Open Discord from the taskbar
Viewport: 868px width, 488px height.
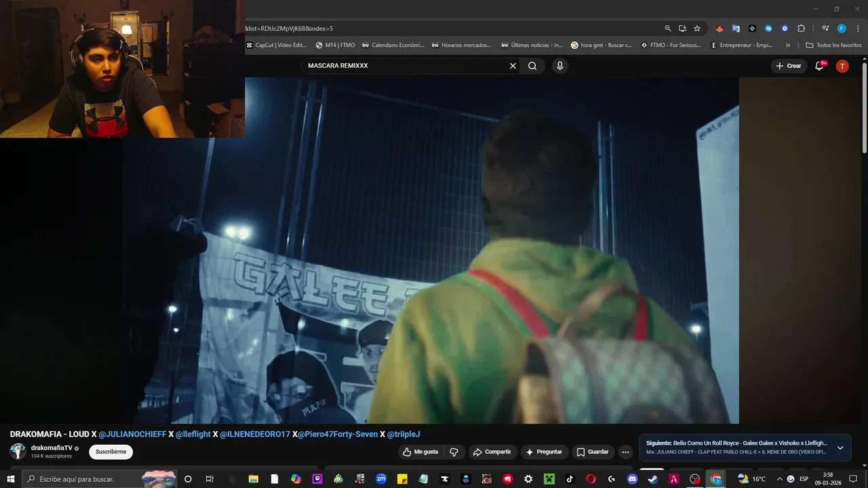coord(633,479)
